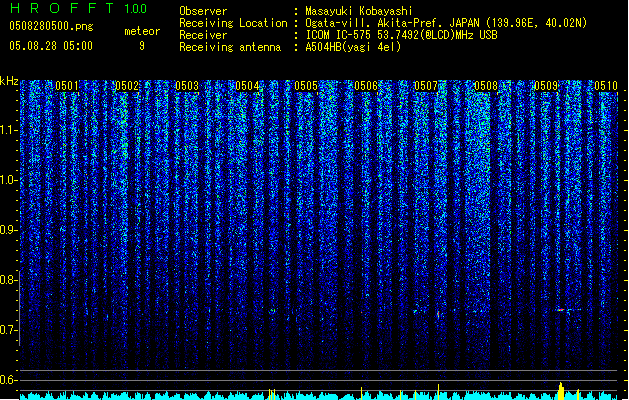The height and width of the screenshot is (400, 629).
Task: Click the kHz axis unit label
Action: click(9, 81)
